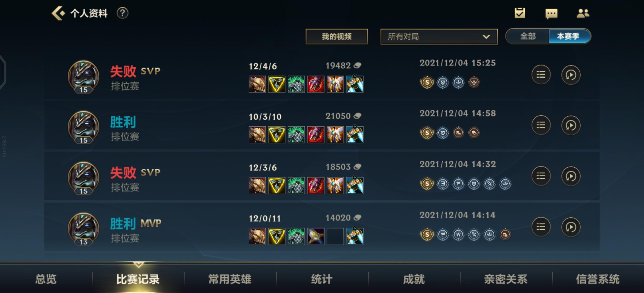
Task: Open the help question mark icon
Action: [123, 13]
